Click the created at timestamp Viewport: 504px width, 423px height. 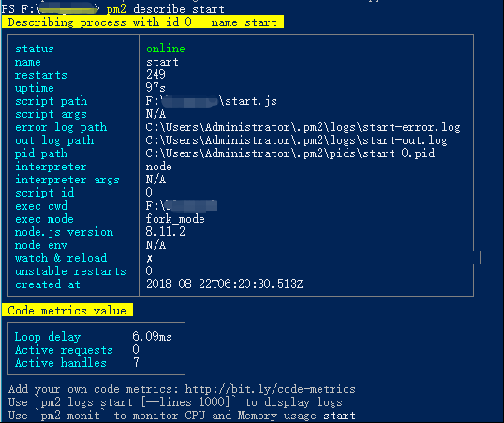click(224, 284)
